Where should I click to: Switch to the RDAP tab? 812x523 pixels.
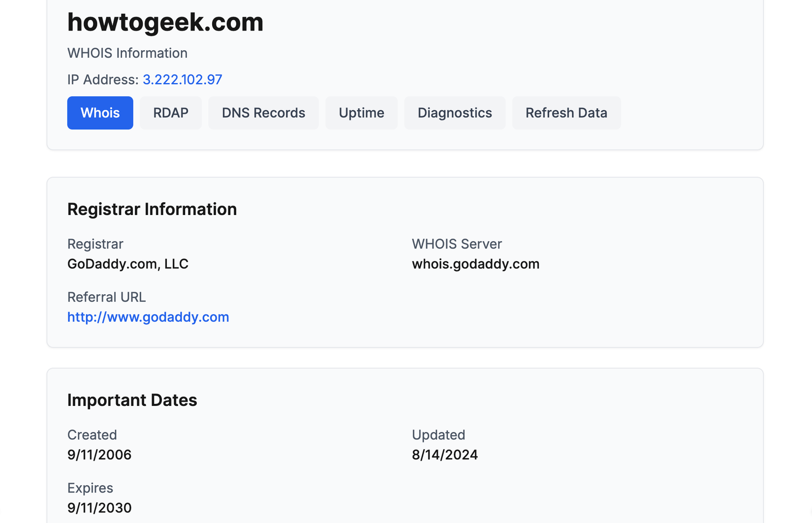click(170, 113)
